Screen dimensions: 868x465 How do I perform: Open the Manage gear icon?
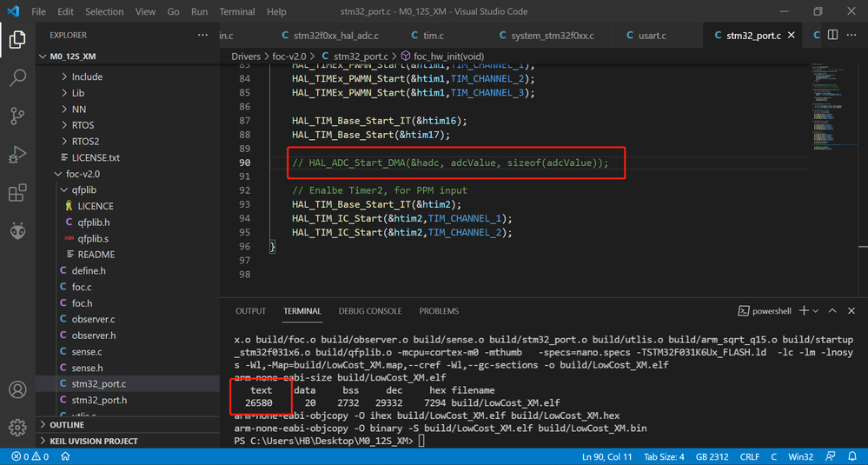[17, 428]
